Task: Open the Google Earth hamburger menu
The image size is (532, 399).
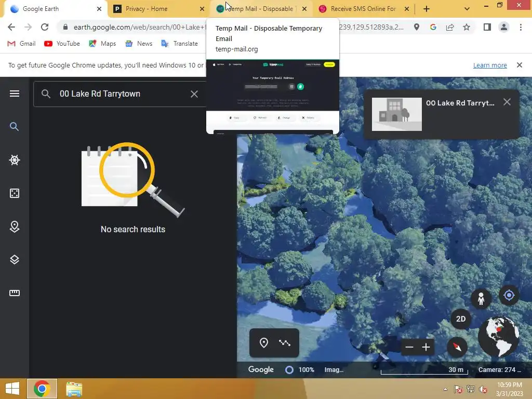Action: 14,94
